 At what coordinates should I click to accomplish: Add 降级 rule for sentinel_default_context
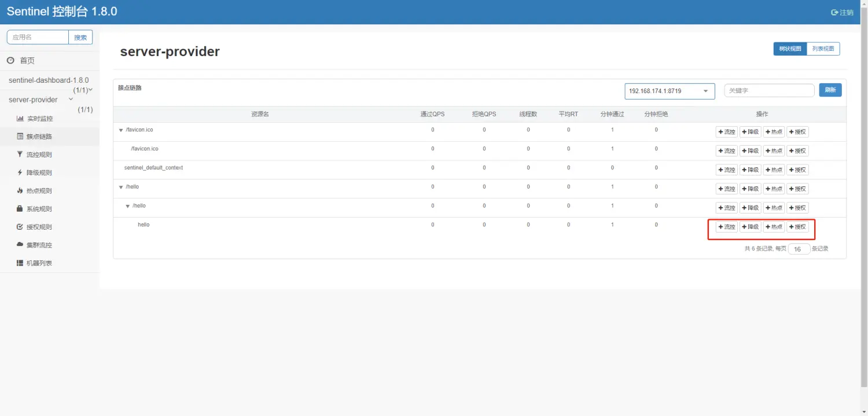point(750,170)
